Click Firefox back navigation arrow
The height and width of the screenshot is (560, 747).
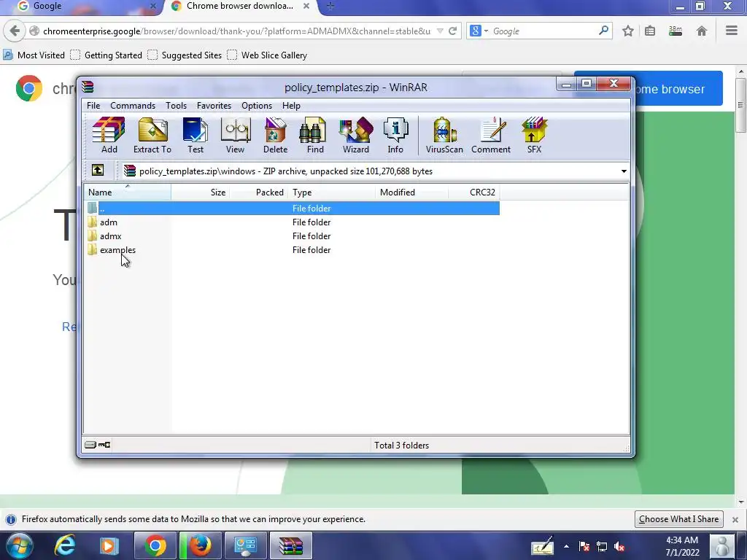15,31
